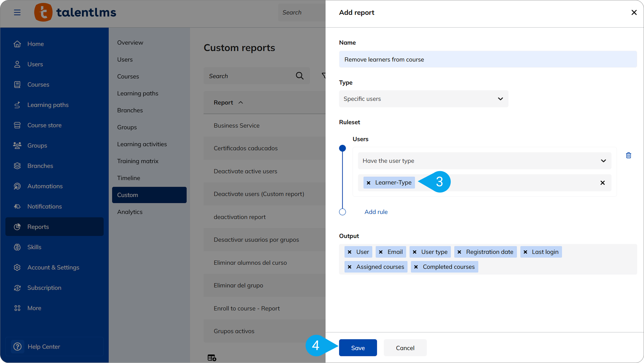This screenshot has height=363, width=644.
Task: Click the talentlms logo
Action: (75, 12)
